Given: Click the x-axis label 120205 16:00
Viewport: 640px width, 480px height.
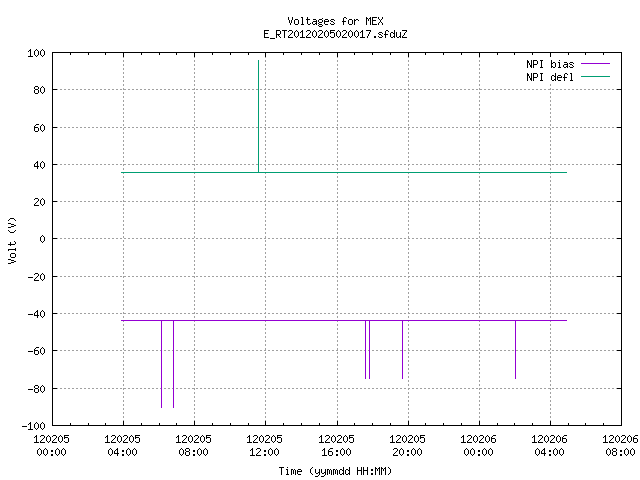Looking at the screenshot, I should [x=336, y=445].
